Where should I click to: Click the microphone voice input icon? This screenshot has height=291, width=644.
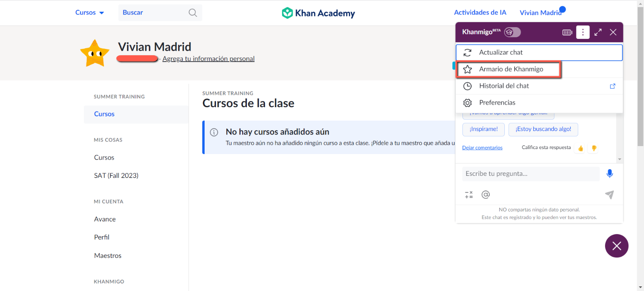610,173
